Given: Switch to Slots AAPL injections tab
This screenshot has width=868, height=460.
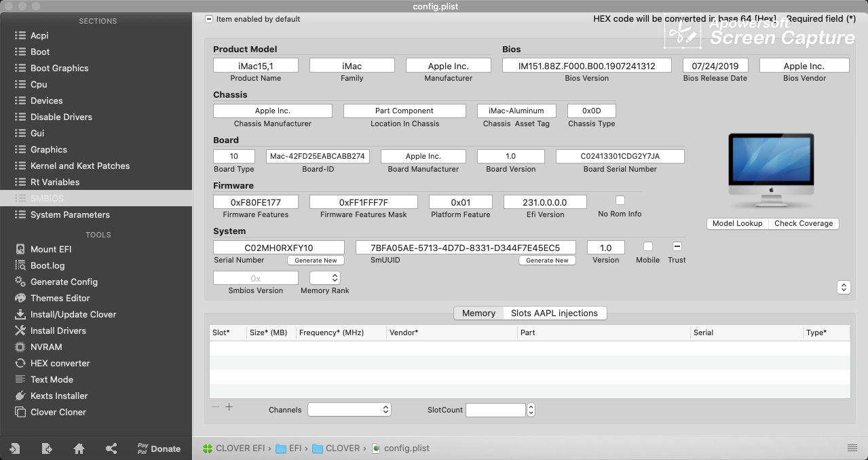Looking at the screenshot, I should (x=554, y=313).
